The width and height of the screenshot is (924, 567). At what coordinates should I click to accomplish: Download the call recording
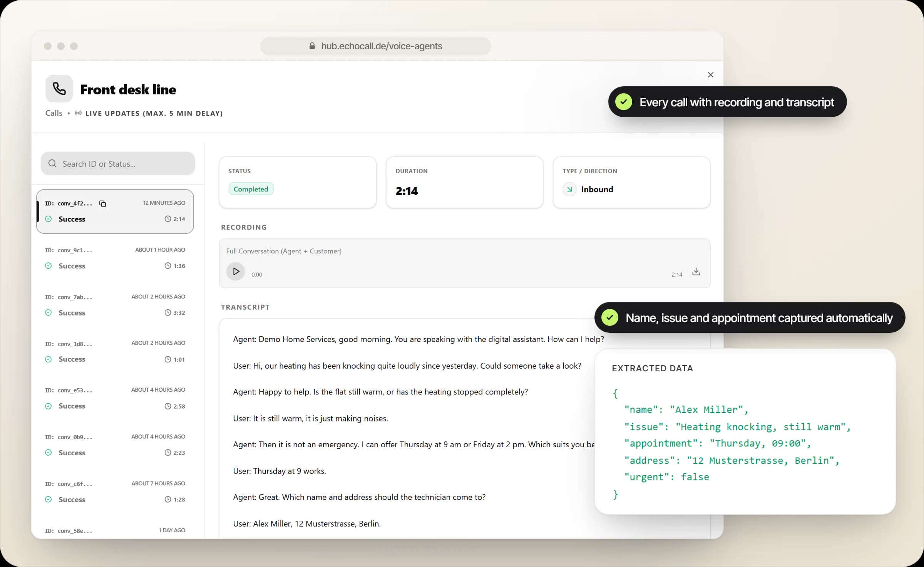click(x=696, y=272)
